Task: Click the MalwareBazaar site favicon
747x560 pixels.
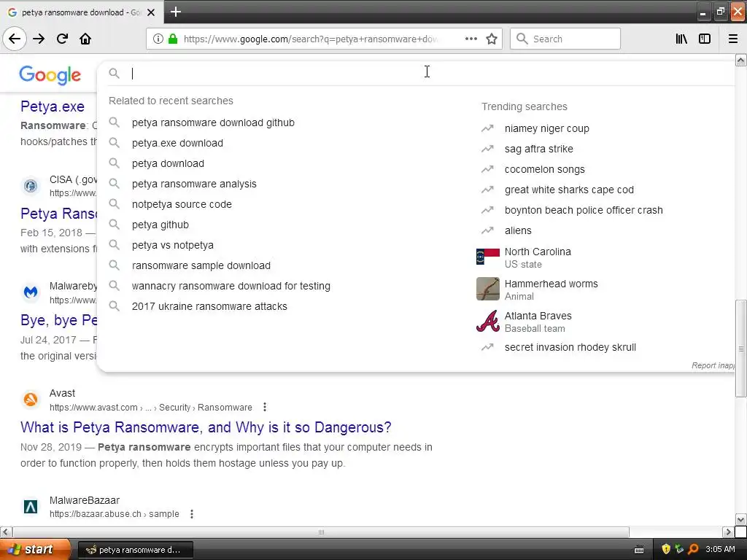Action: tap(31, 507)
